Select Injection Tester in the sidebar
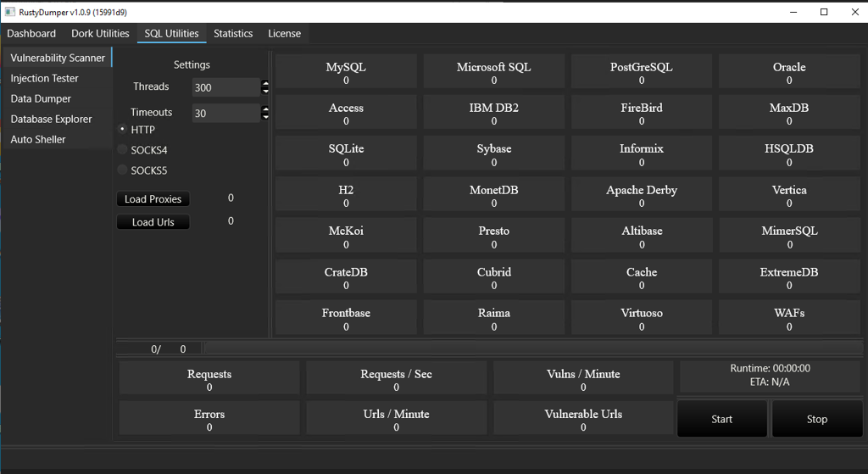This screenshot has width=868, height=474. coord(44,78)
